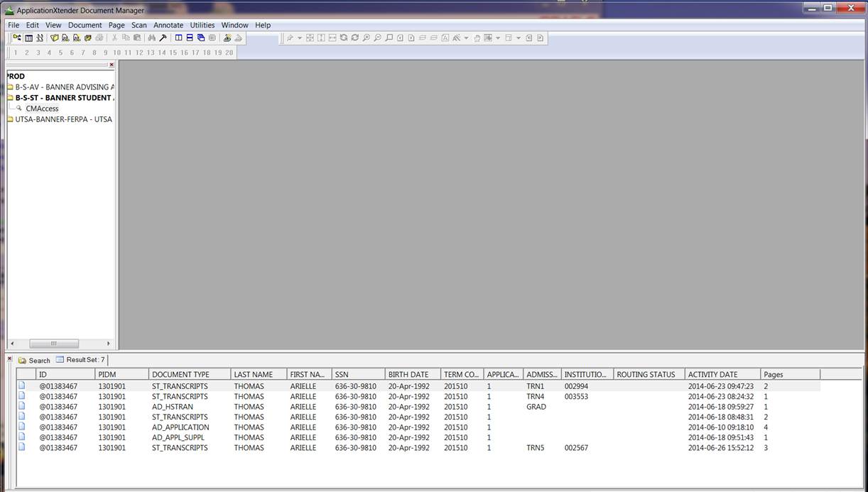Click the vertical split window layout icon
868x492 pixels.
tap(179, 38)
